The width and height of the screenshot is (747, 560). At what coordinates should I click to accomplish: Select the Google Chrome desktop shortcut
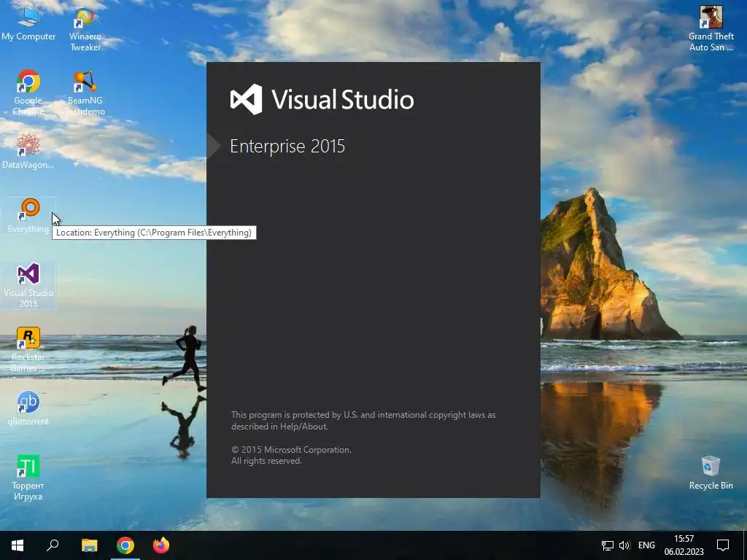(28, 93)
